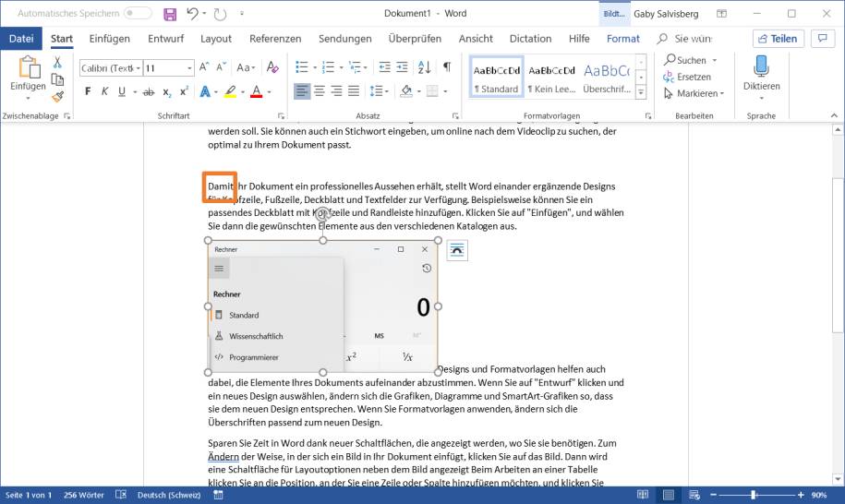
Task: Increase paragraph indent
Action: [402, 66]
